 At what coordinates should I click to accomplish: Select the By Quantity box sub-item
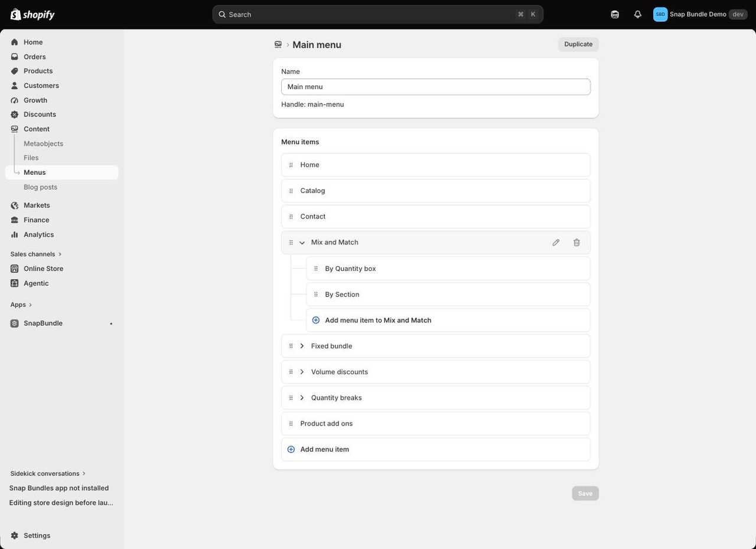click(x=448, y=269)
